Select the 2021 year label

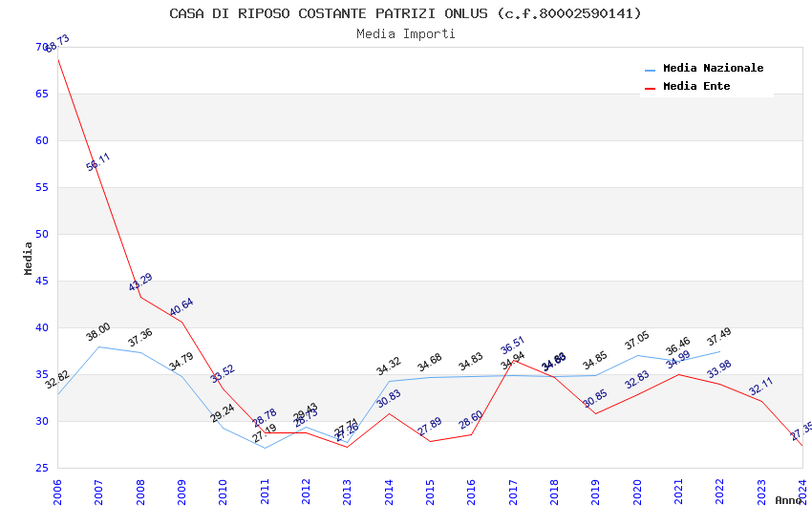pos(679,492)
